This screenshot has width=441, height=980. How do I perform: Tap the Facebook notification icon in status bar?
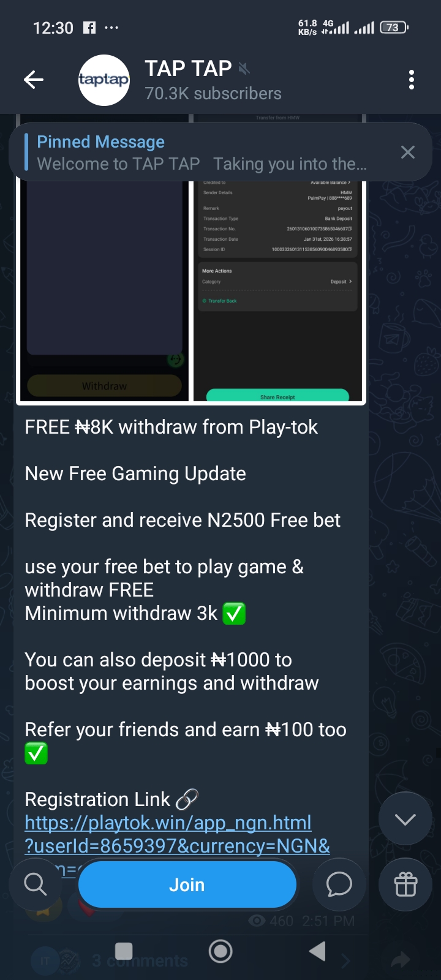pyautogui.click(x=89, y=28)
